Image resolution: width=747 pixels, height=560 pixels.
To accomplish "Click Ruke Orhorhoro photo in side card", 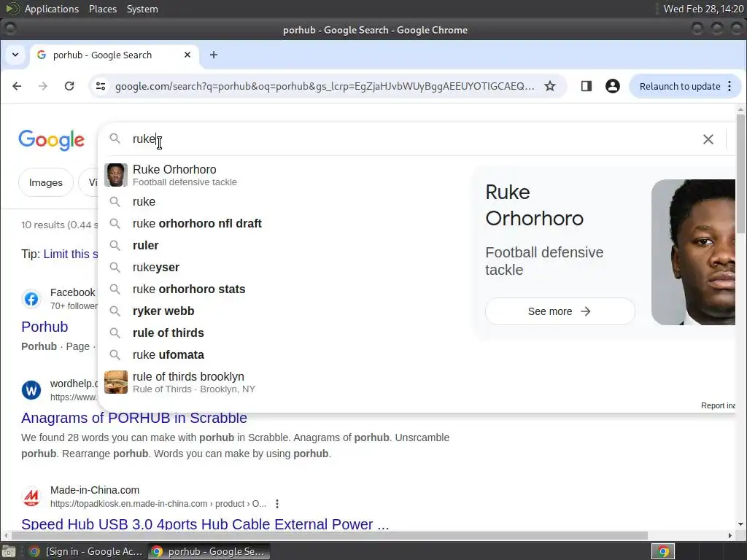I will 693,252.
